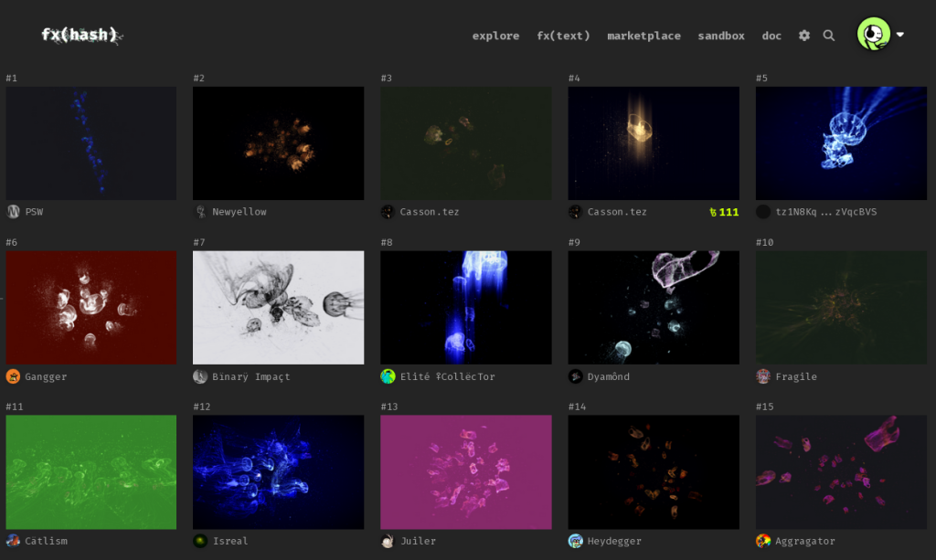
Task: Open Casson.tez's profile under iteration #3
Action: 429,212
